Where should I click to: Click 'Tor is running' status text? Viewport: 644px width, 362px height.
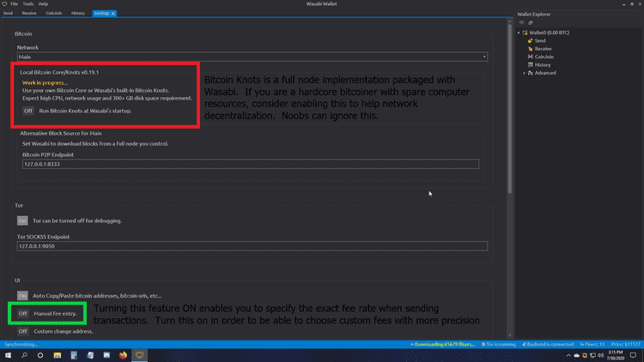tap(501, 344)
